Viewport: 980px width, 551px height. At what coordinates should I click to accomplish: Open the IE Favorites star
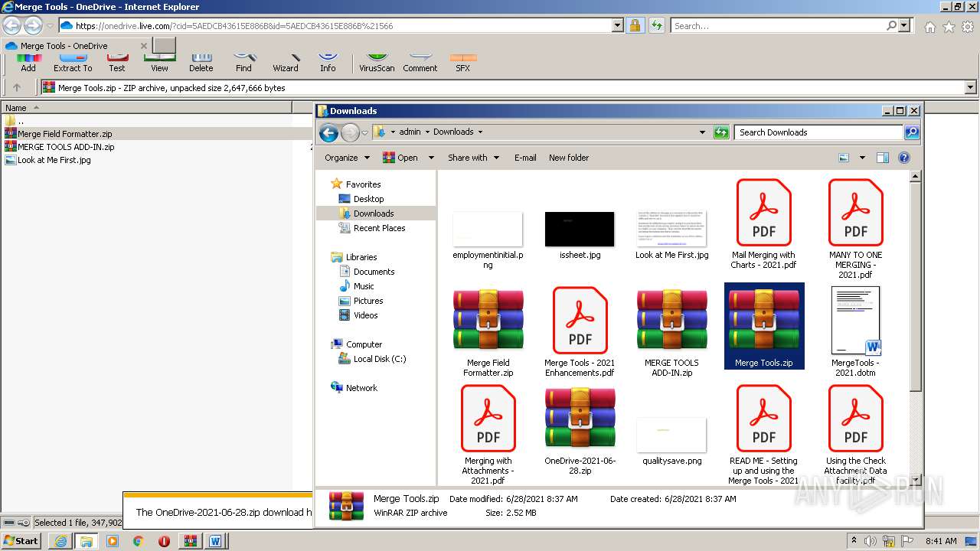[949, 27]
